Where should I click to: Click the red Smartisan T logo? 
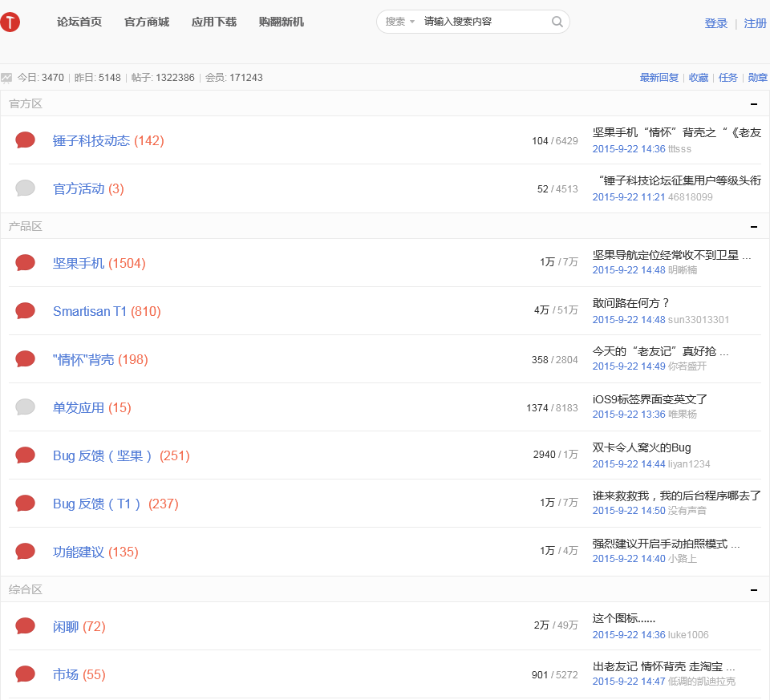click(x=10, y=22)
